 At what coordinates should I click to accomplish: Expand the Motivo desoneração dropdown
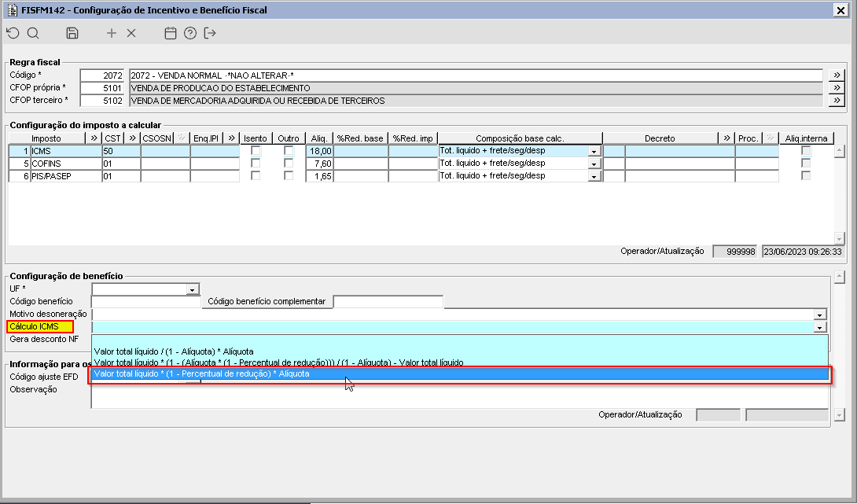[x=819, y=315]
